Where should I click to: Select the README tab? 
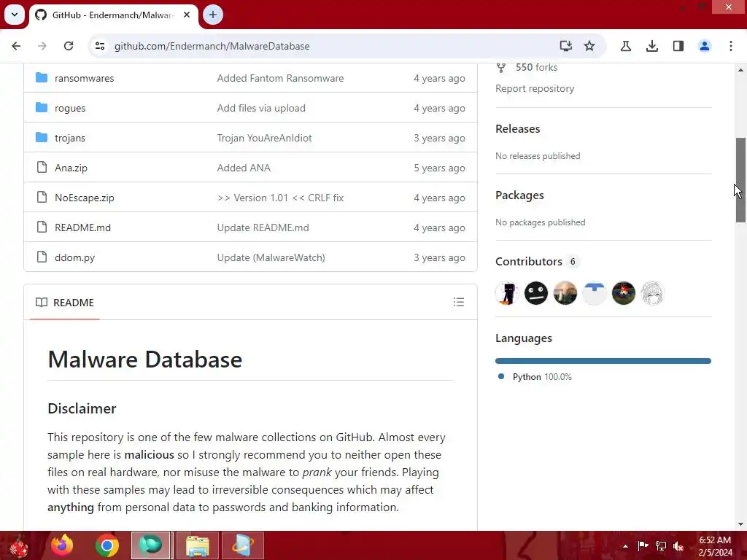(x=65, y=303)
